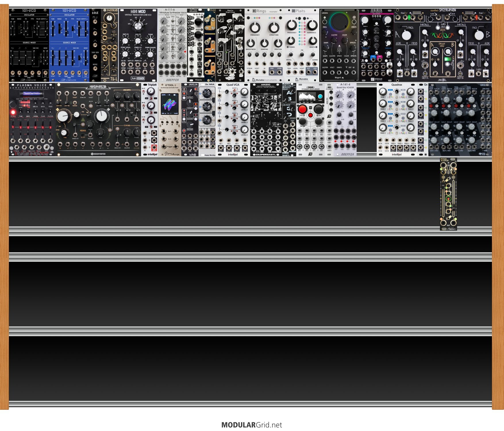Click the large A oscillator knob on Spectraphon
Image resolution: width=504 pixels, height=431 pixels.
[406, 35]
